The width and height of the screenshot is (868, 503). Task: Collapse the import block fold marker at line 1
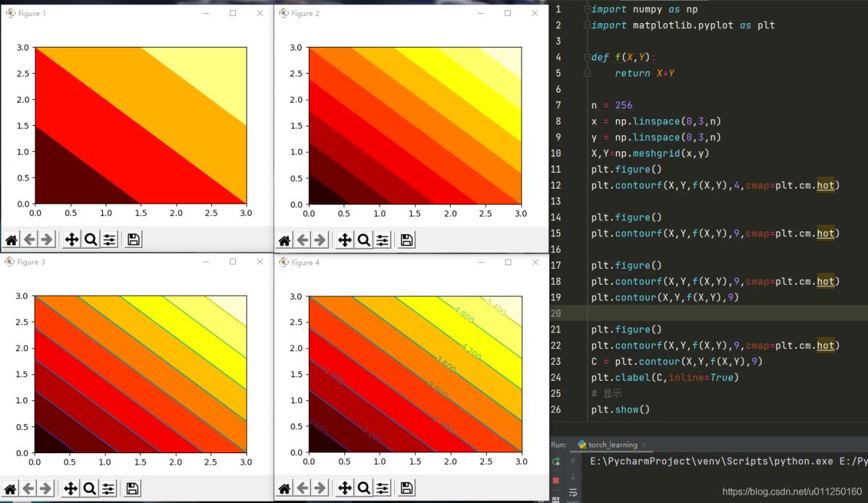click(587, 9)
